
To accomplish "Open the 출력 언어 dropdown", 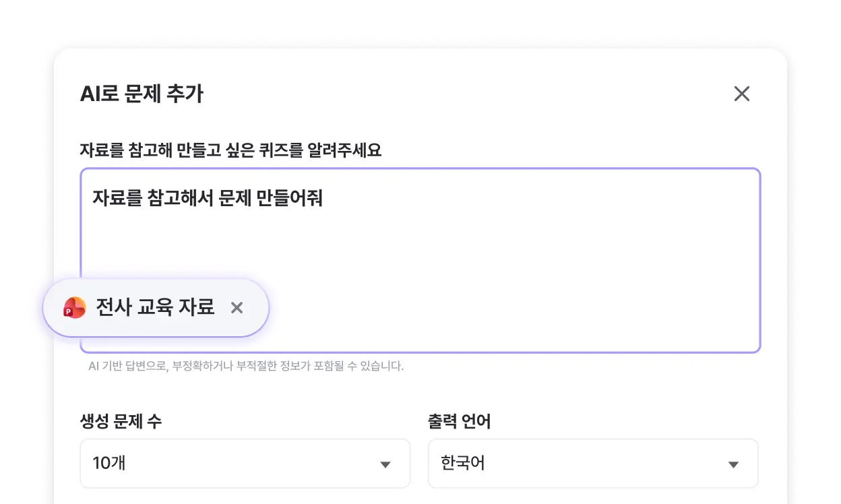I will coord(592,464).
